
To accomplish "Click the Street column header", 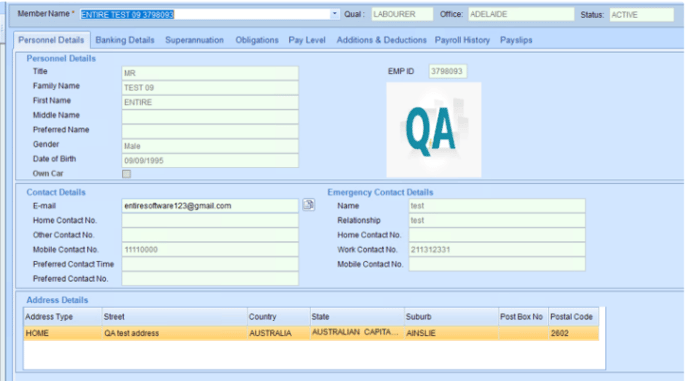I will pos(174,316).
